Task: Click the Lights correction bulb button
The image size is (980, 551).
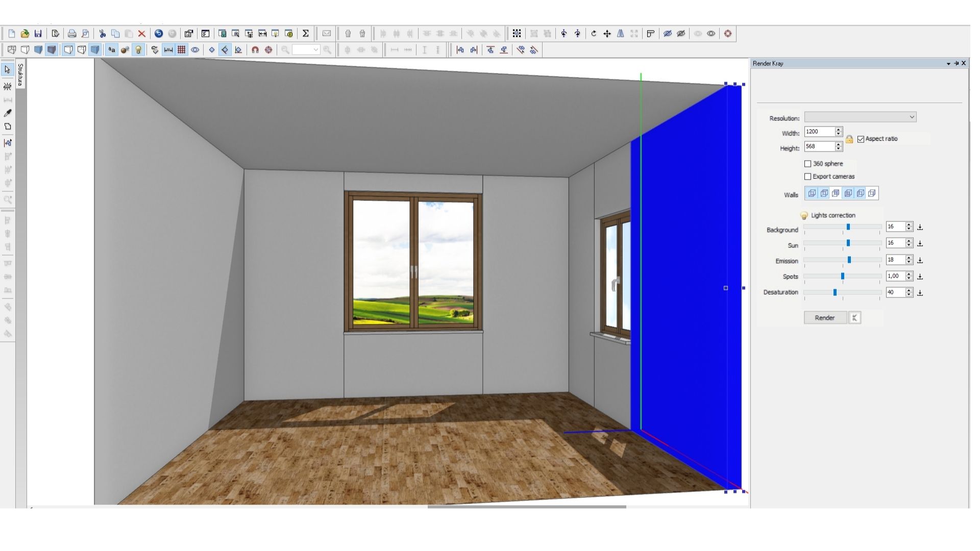Action: 804,215
